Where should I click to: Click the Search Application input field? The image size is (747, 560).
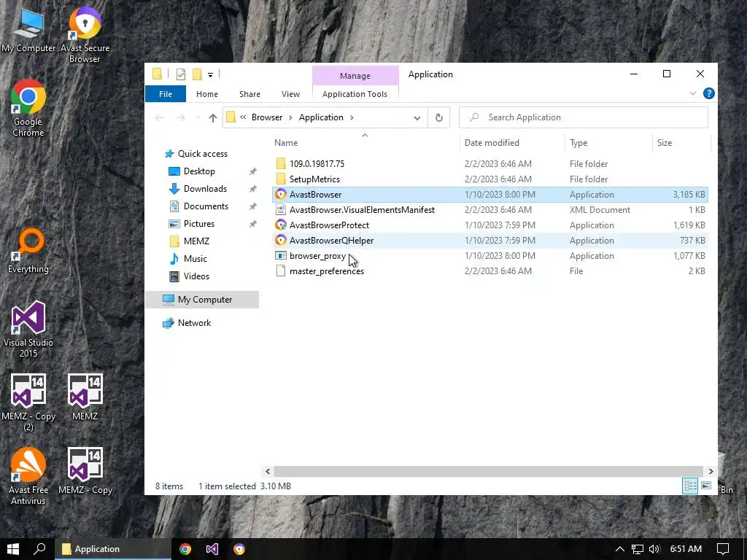click(x=583, y=117)
